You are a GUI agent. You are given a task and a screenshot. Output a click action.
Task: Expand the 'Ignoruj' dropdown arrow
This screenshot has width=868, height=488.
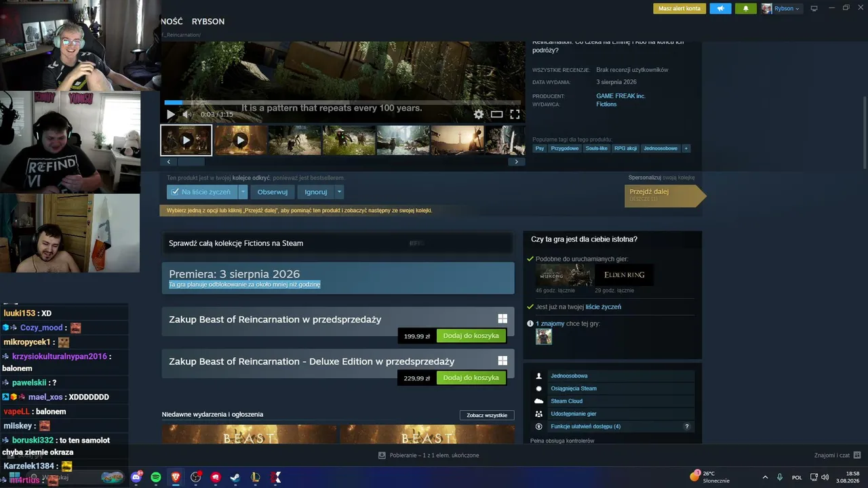[x=340, y=192]
